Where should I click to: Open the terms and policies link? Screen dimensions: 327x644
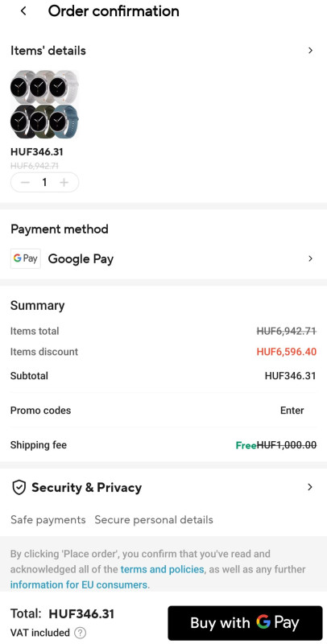coord(162,569)
